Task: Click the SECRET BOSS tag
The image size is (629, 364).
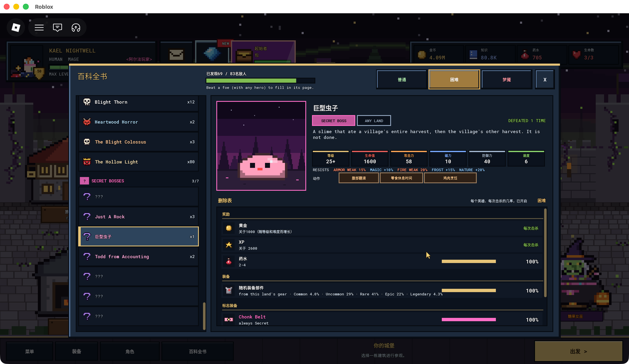Action: pyautogui.click(x=333, y=121)
